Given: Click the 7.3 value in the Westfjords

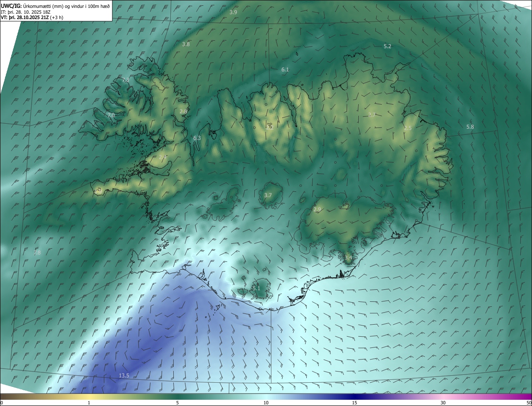Looking at the screenshot, I should tap(126, 80).
